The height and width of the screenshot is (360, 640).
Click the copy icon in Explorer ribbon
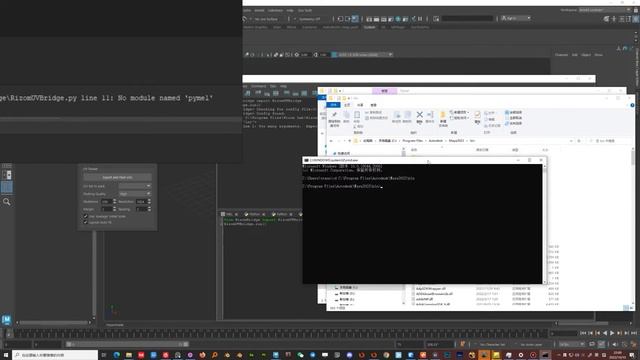pyautogui.click(x=346, y=115)
